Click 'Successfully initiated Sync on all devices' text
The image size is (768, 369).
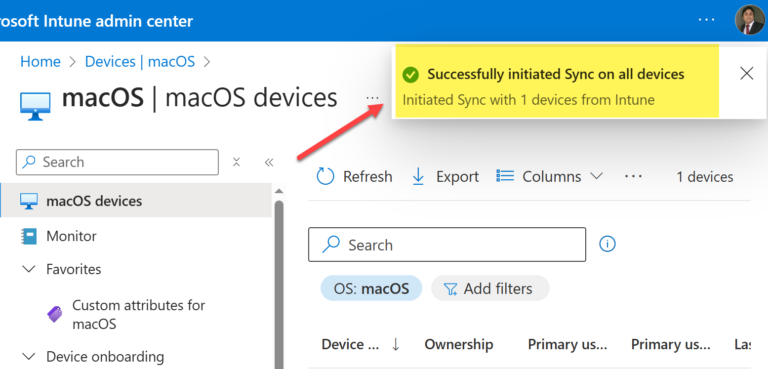pyautogui.click(x=555, y=74)
